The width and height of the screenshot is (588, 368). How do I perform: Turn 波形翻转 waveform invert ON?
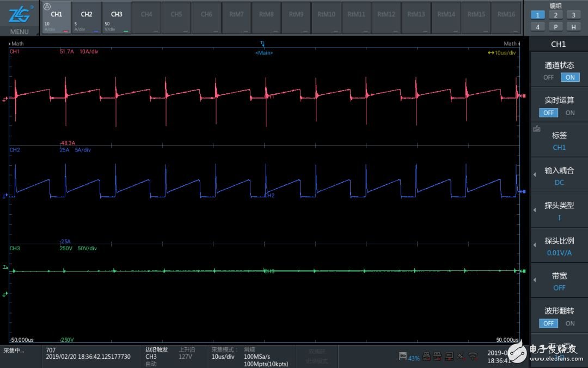click(x=569, y=323)
